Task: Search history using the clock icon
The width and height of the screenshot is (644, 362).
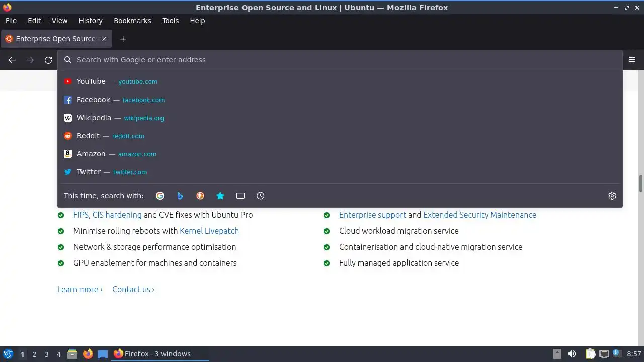Action: 261,196
